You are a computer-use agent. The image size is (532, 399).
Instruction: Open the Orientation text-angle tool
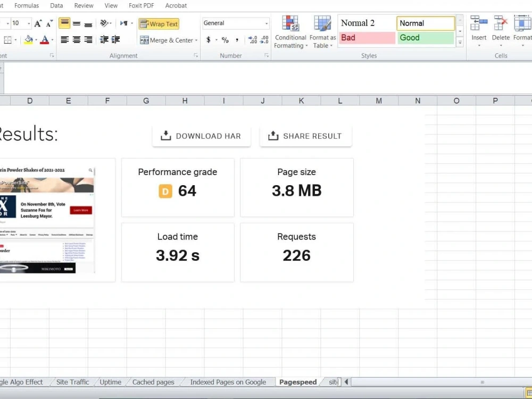point(104,23)
